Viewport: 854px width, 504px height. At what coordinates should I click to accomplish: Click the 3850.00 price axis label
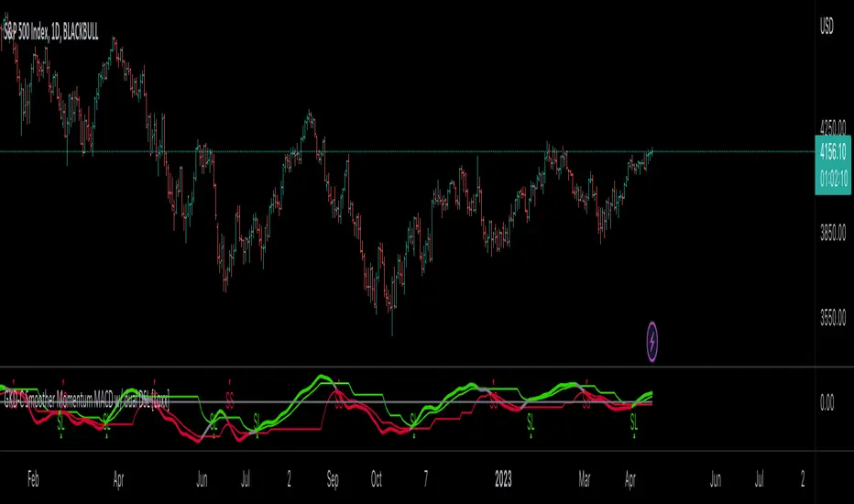coord(833,233)
